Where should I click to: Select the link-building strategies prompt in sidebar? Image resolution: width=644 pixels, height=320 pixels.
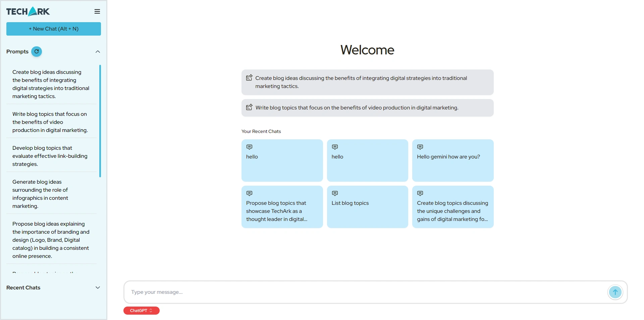pos(51,156)
